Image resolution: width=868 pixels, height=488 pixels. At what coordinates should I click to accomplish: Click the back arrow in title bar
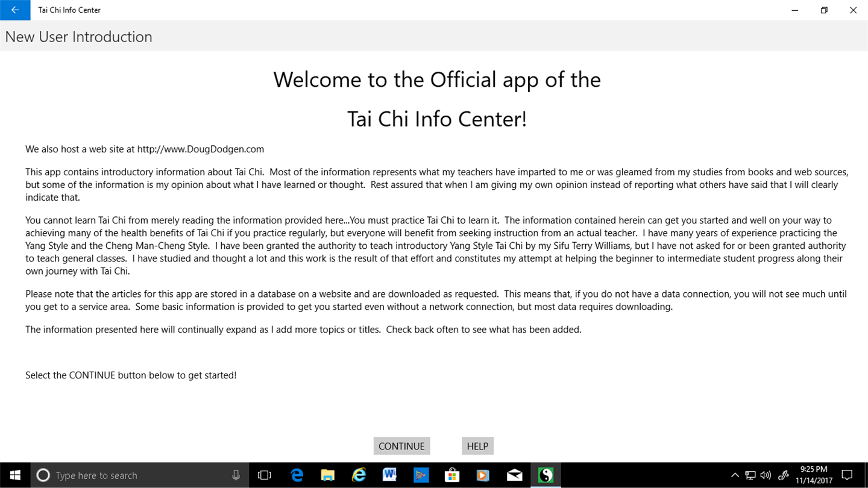point(15,10)
